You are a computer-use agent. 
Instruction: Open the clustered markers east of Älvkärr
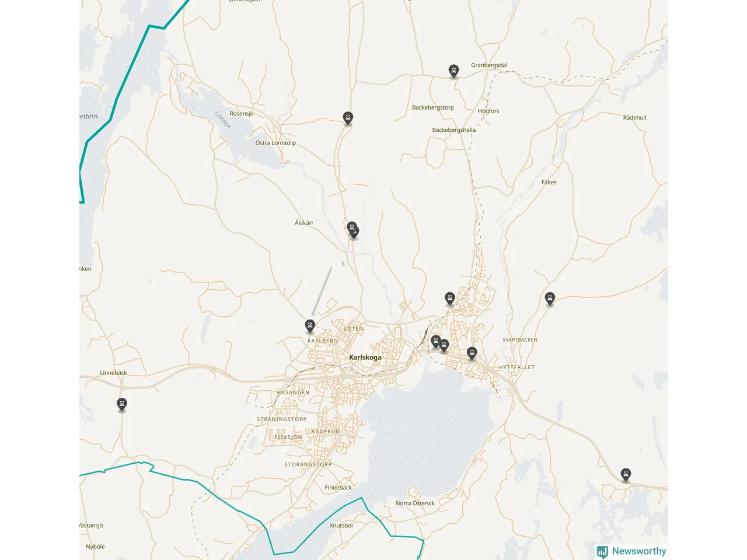(352, 230)
